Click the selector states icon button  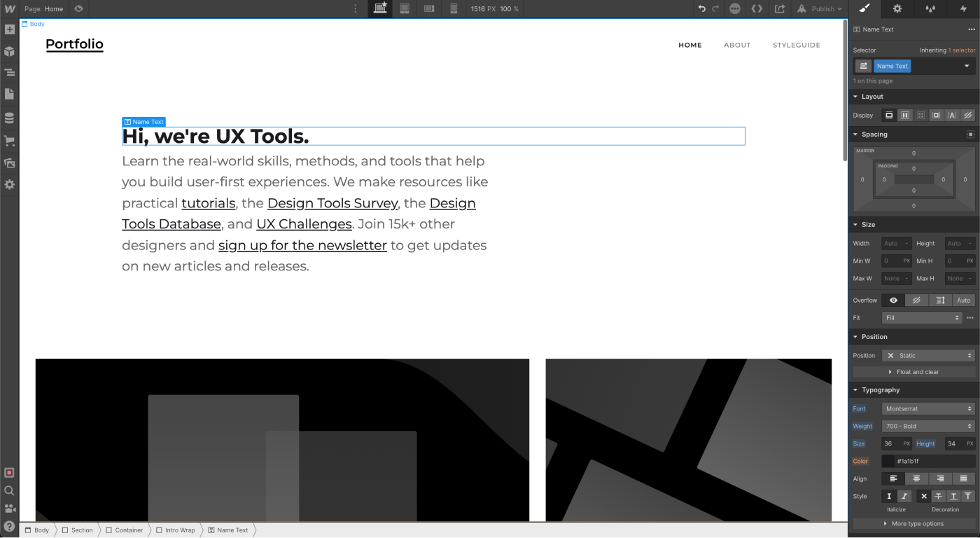(863, 66)
